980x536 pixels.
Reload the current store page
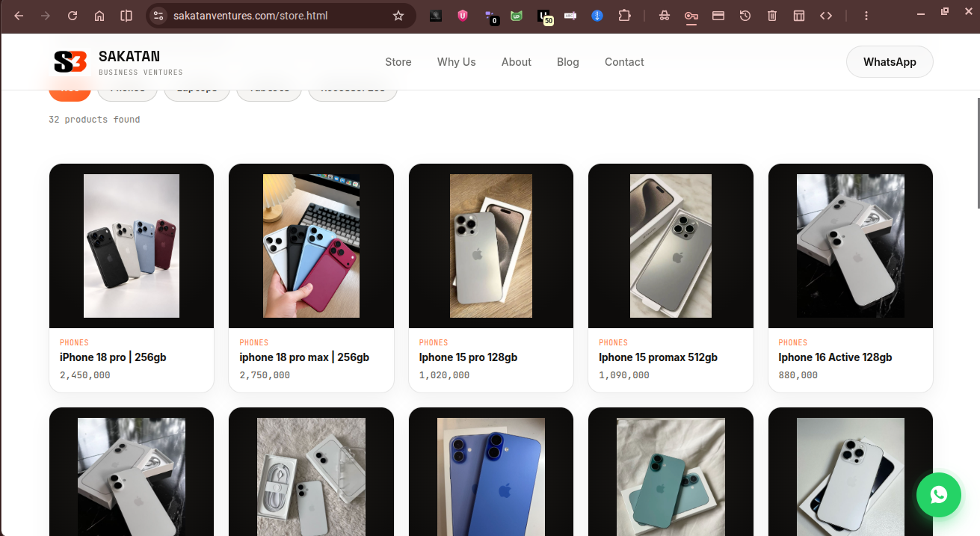(x=73, y=16)
